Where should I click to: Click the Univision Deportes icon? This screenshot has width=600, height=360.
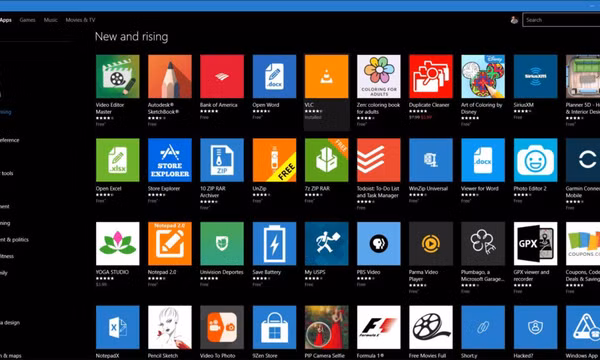pyautogui.click(x=222, y=243)
